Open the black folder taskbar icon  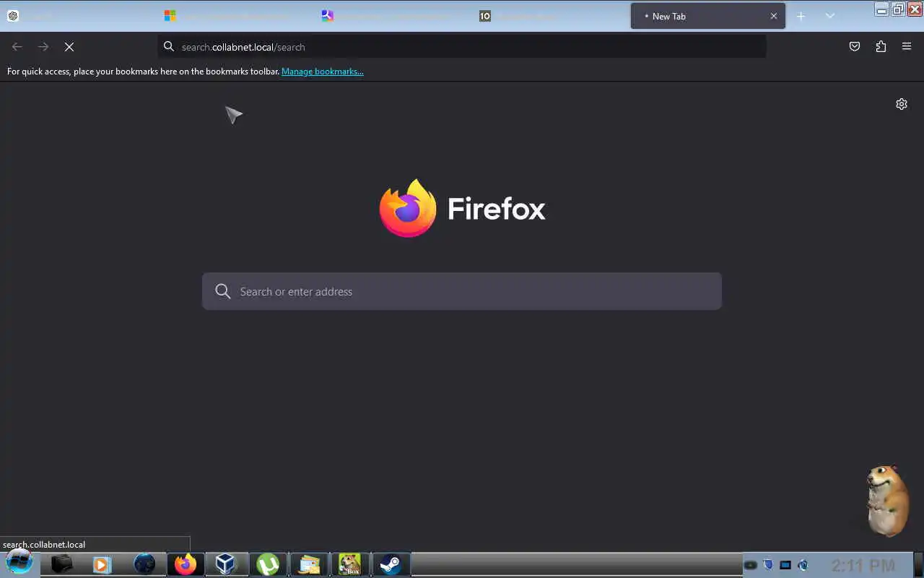pos(61,564)
